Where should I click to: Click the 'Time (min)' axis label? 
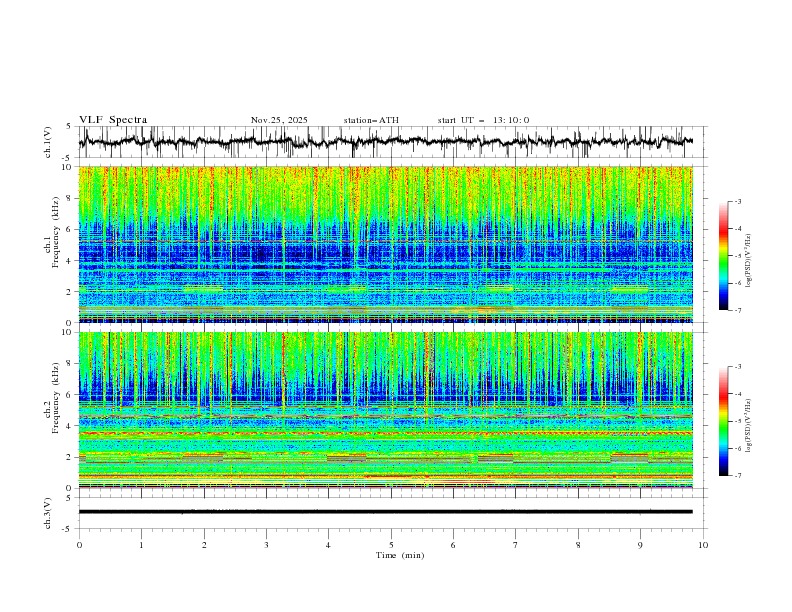pyautogui.click(x=400, y=555)
